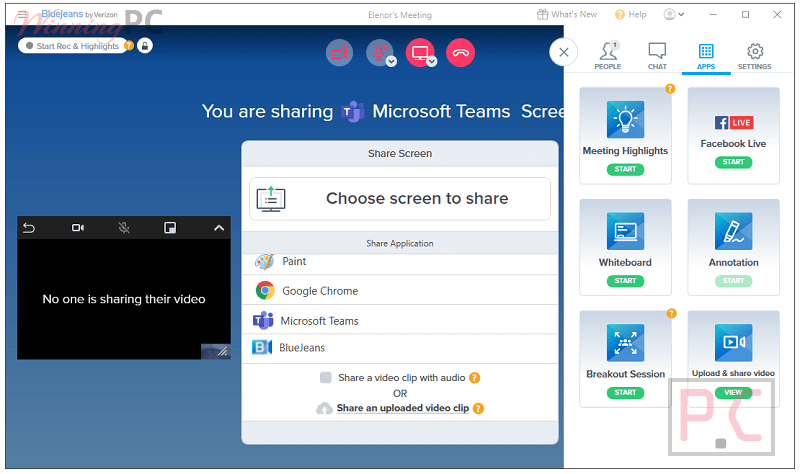Share the Paint application
The width and height of the screenshot is (800, 474).
click(399, 262)
